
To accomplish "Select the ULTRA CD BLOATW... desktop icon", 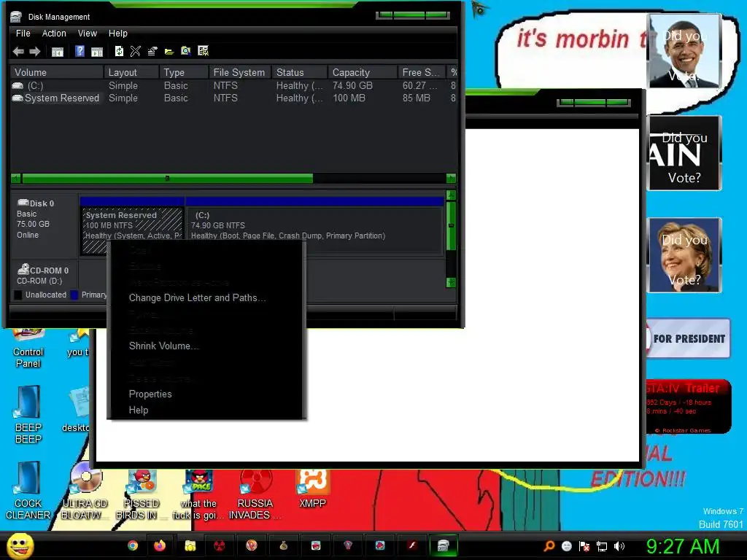I will click(x=85, y=491).
